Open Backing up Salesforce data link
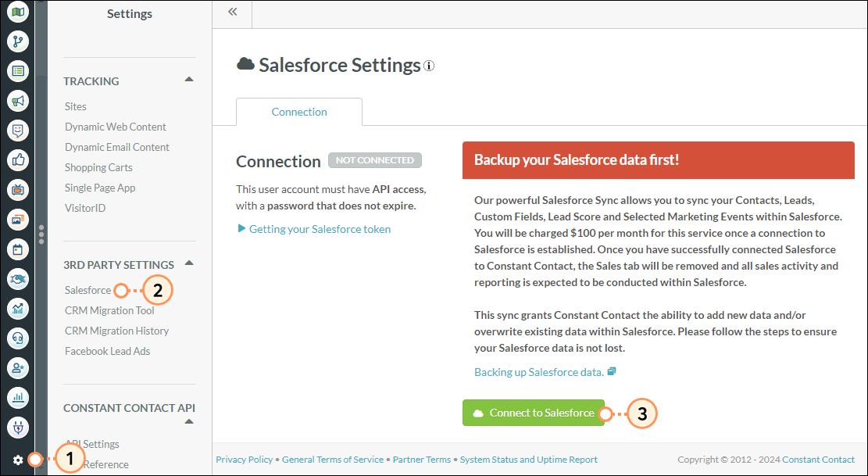The height and width of the screenshot is (476, 868). click(545, 372)
